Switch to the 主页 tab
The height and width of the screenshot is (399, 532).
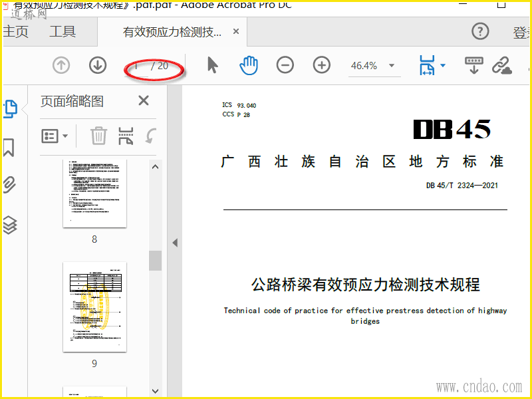coord(15,31)
